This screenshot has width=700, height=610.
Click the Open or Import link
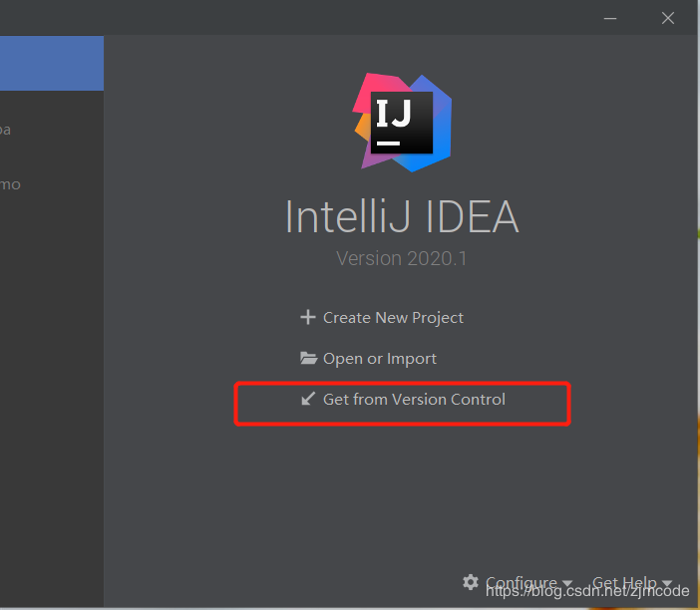pyautogui.click(x=380, y=359)
